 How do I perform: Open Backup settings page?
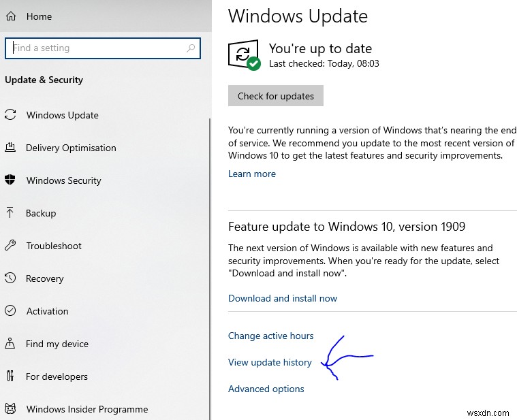(41, 213)
